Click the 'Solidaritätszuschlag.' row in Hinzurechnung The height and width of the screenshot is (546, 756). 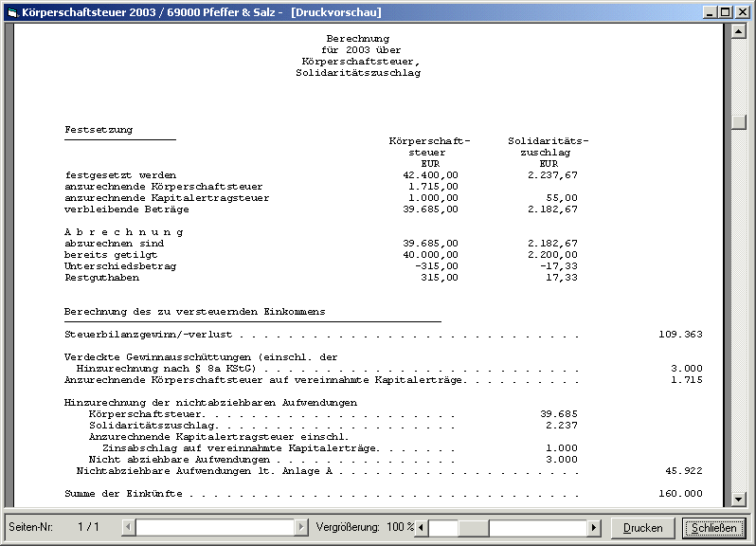click(154, 426)
